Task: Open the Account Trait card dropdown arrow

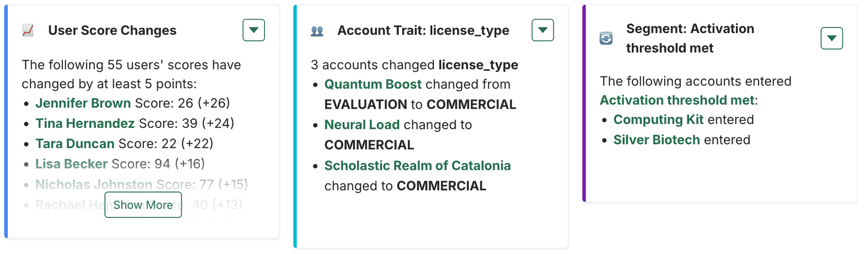Action: click(x=542, y=30)
